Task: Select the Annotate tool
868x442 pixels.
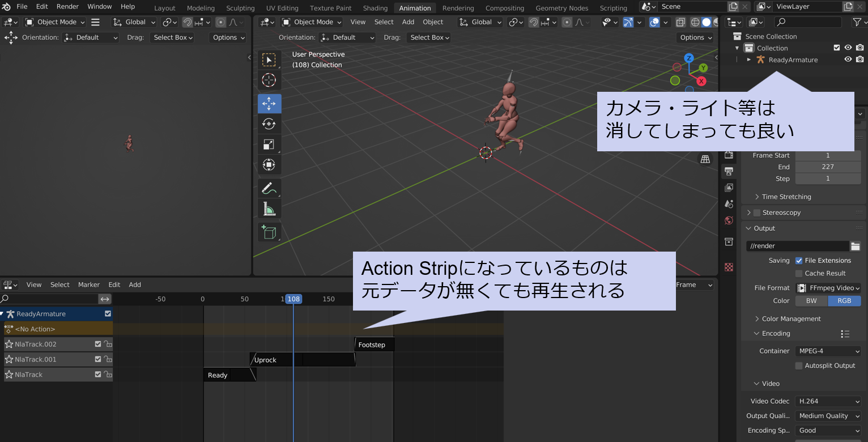Action: [269, 188]
